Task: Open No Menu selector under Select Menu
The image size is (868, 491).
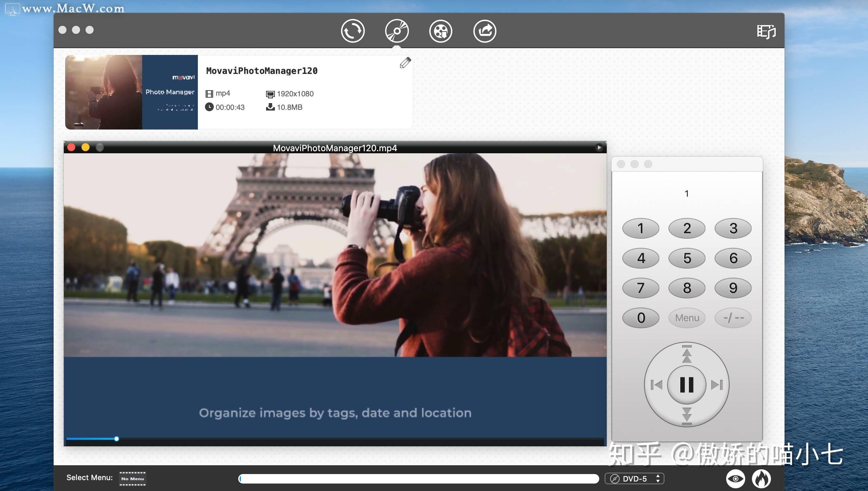Action: coord(132,479)
